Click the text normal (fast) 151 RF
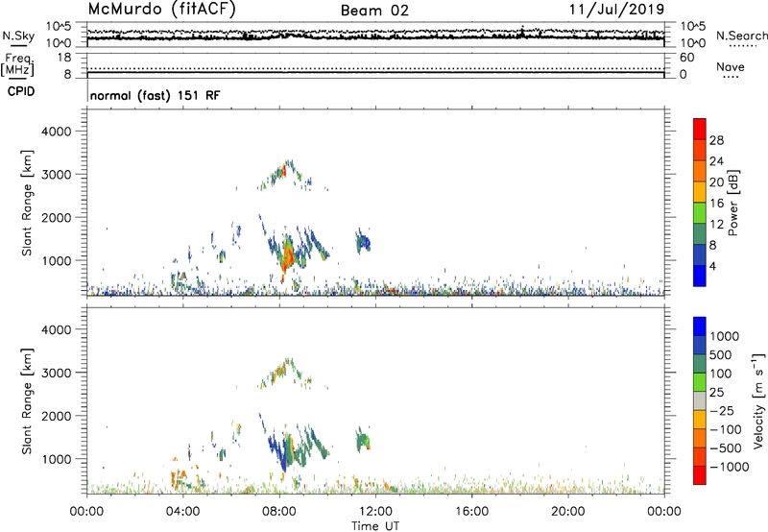Screen dimensions: 768x532 click(x=155, y=95)
